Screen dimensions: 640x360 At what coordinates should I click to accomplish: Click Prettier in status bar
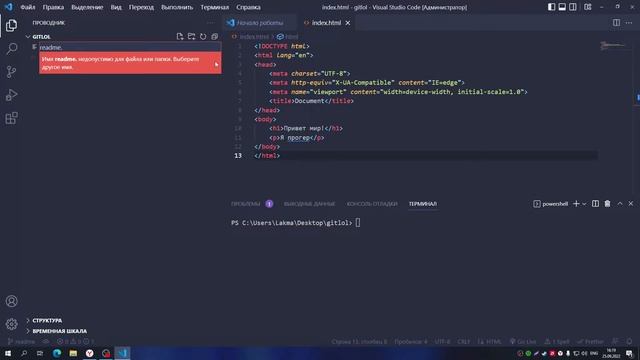[x=591, y=341]
